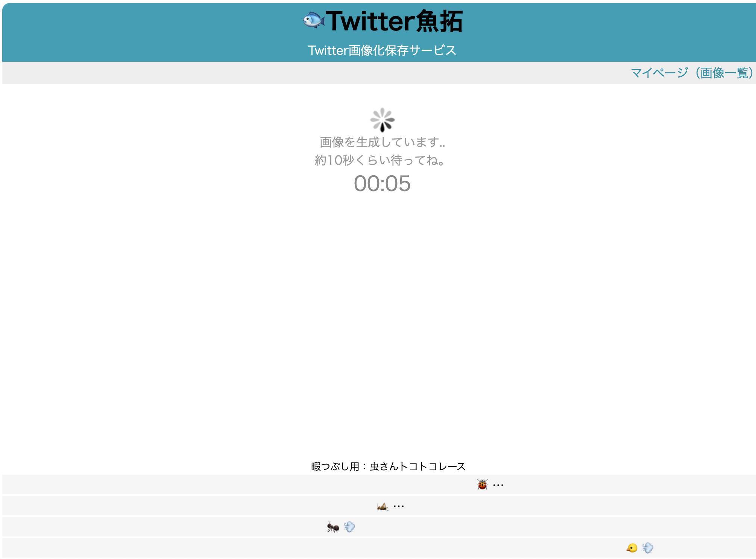Screen dimensions: 756x559
Task: Open マイページ（画像一覧）link
Action: 692,73
